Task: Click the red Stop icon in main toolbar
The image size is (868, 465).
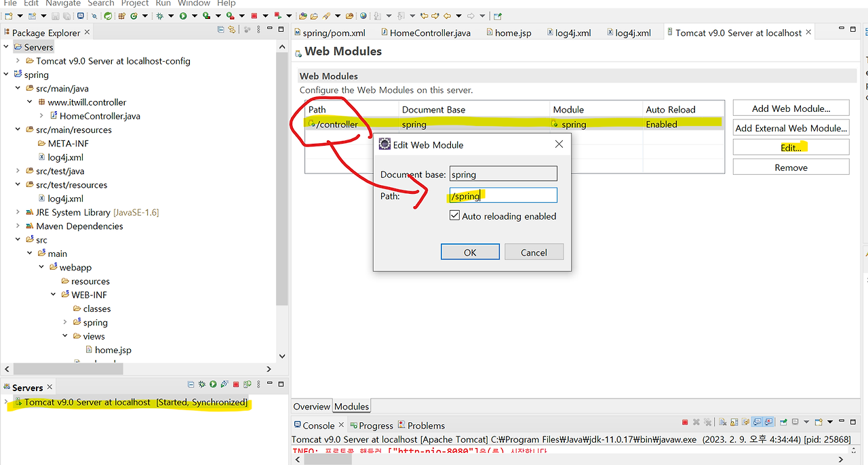Action: pyautogui.click(x=254, y=16)
